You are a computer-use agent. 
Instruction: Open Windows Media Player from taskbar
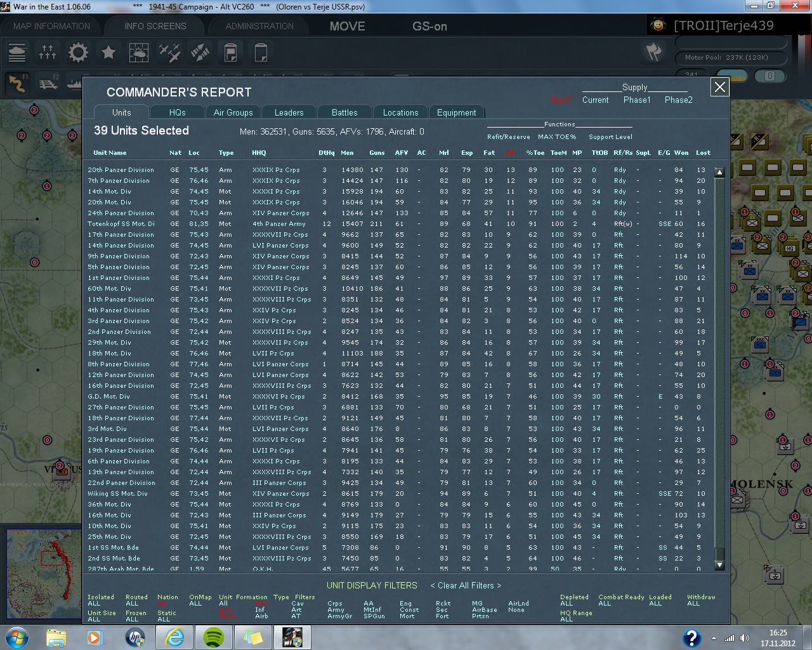(95, 637)
